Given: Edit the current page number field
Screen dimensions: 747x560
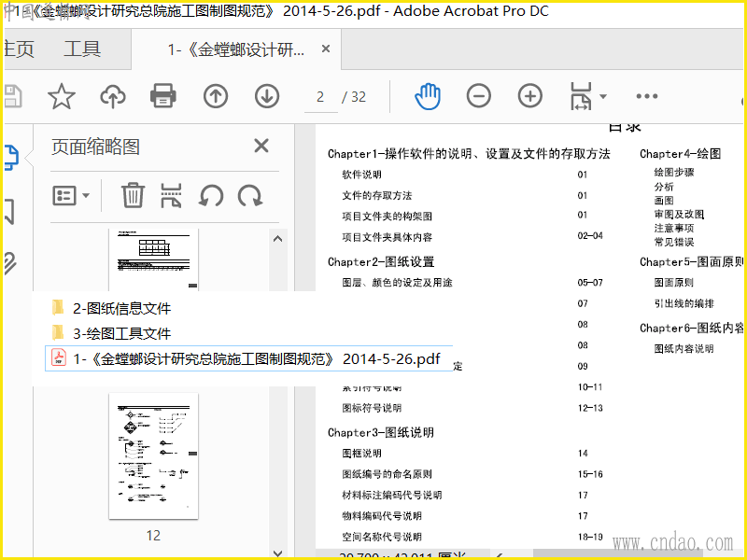Looking at the screenshot, I should tap(320, 97).
